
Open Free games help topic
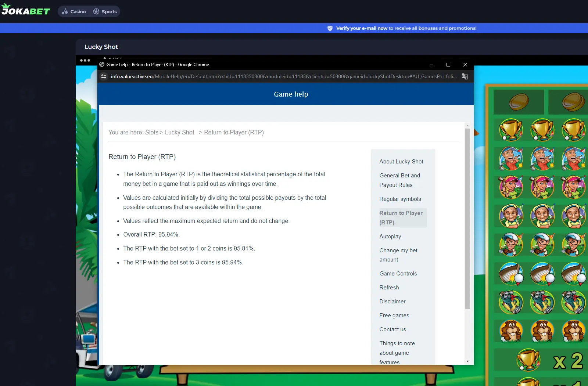(394, 315)
